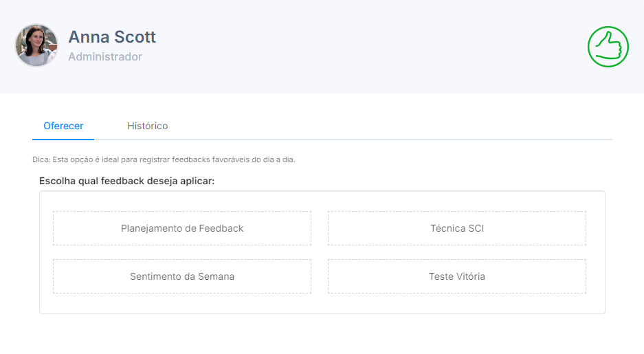Switch to the Oferecer tab
644x354 pixels.
pos(63,126)
